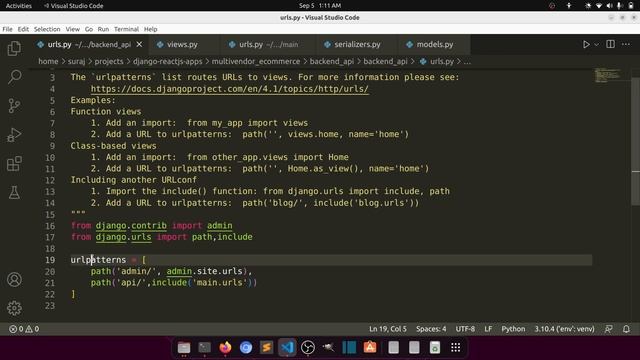Viewport: 640px width, 360px height.
Task: Open Run and Debug view
Action: pos(14,135)
